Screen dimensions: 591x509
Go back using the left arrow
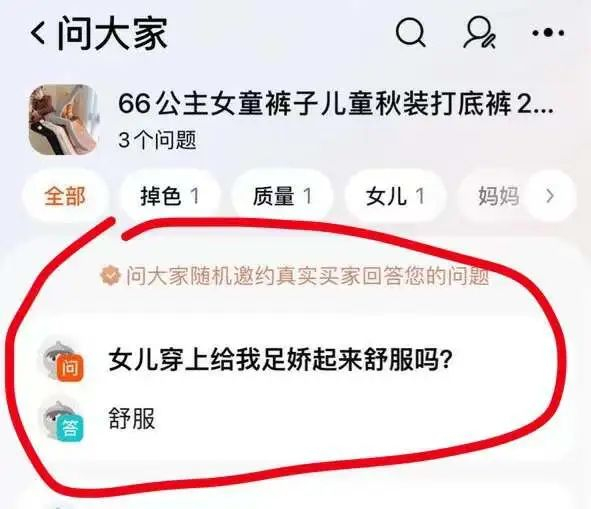39,33
